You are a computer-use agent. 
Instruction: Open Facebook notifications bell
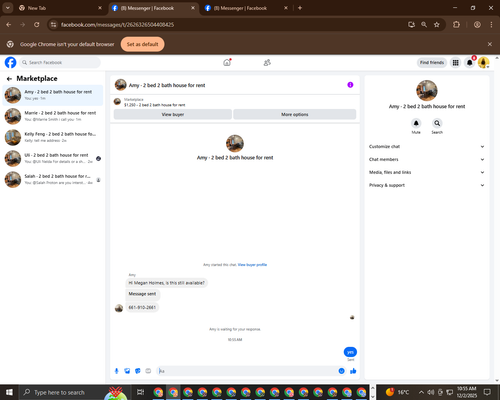[470, 62]
